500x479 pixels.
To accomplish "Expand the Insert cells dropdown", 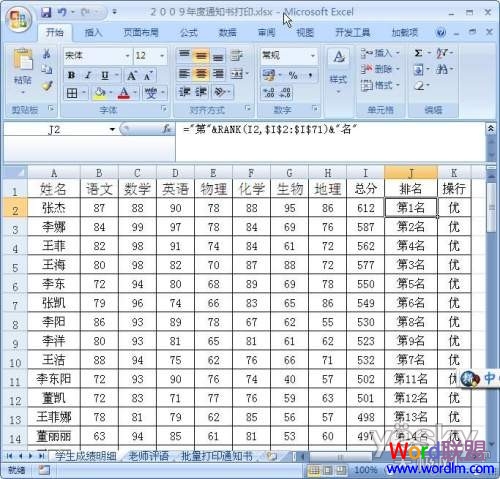I will (398, 53).
